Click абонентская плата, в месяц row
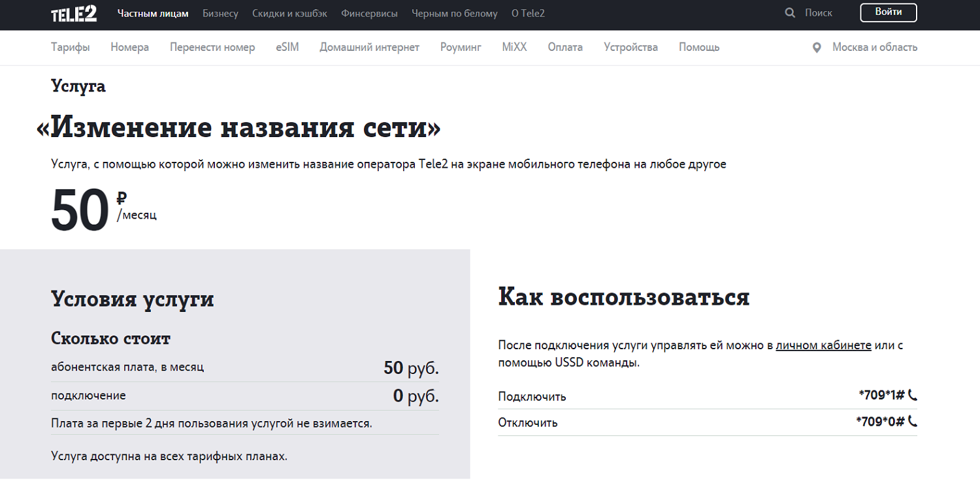The width and height of the screenshot is (980, 485). click(245, 368)
